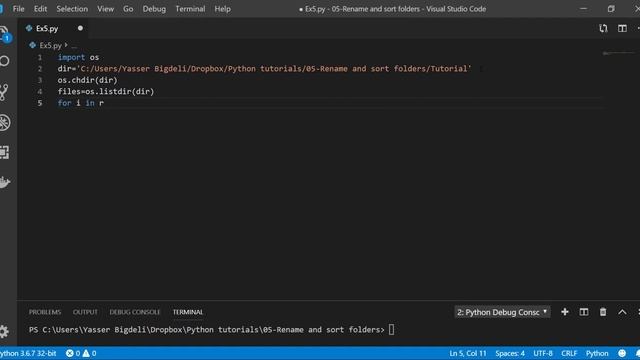Click the Ex5.py breadcrumb label
640x360 pixels.
(x=50, y=45)
